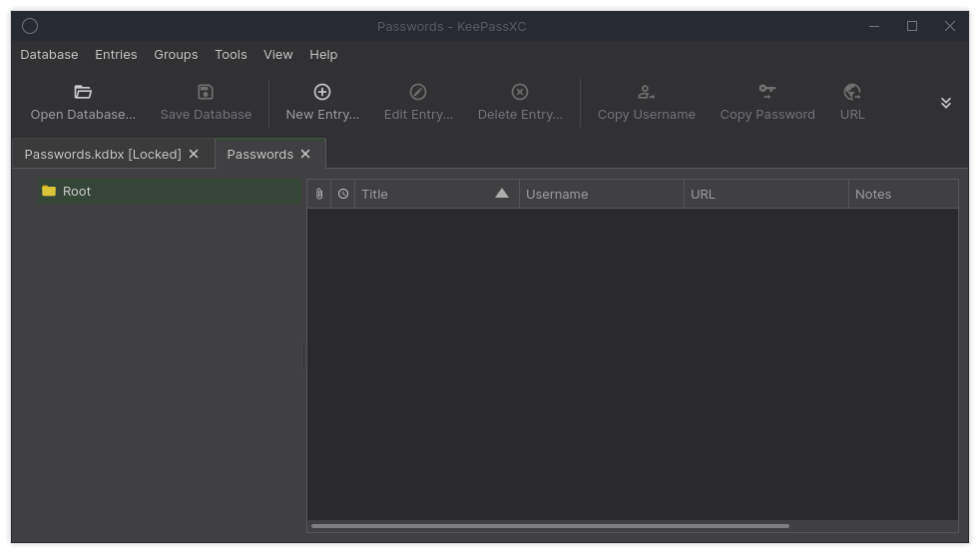Image resolution: width=980 pixels, height=554 pixels.
Task: Toggle sort on the Title column arrow
Action: (x=502, y=194)
